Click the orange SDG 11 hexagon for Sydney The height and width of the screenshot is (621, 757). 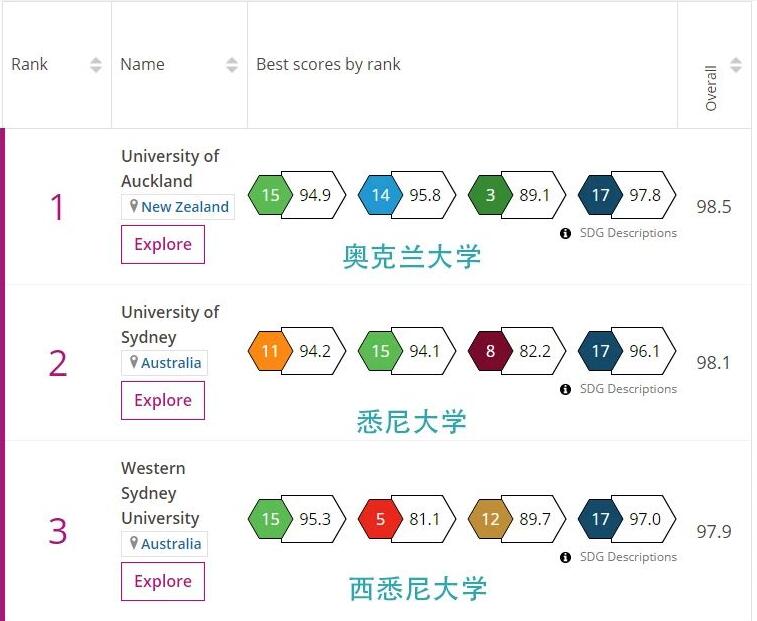(x=270, y=351)
